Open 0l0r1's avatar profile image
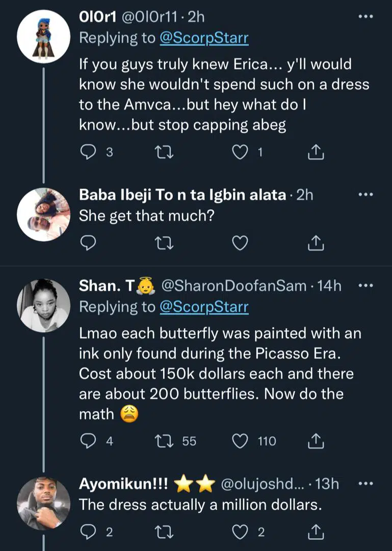392x551 pixels. coord(43,35)
